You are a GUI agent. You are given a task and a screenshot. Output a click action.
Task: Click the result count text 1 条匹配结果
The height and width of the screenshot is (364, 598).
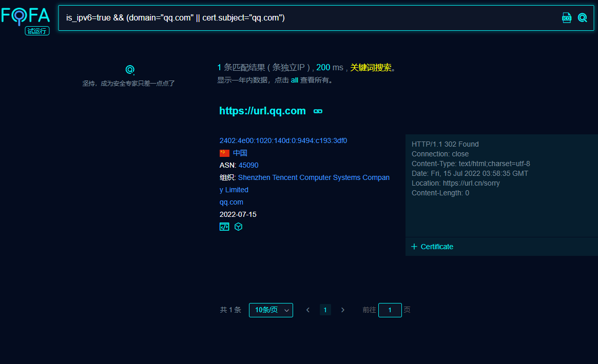click(241, 68)
